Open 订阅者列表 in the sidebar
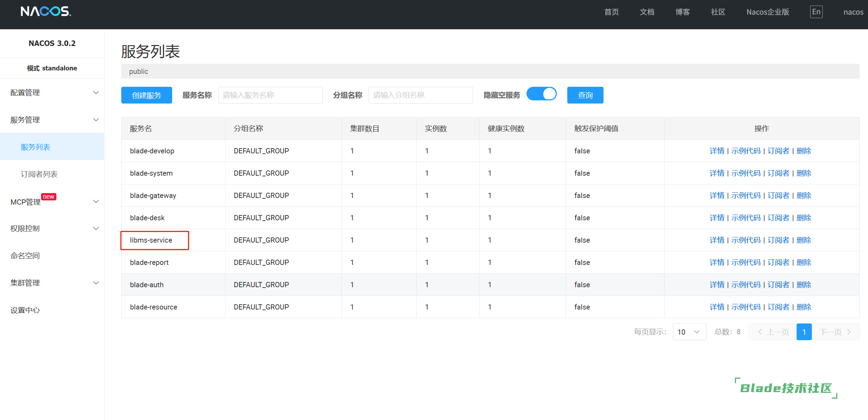 pyautogui.click(x=39, y=174)
